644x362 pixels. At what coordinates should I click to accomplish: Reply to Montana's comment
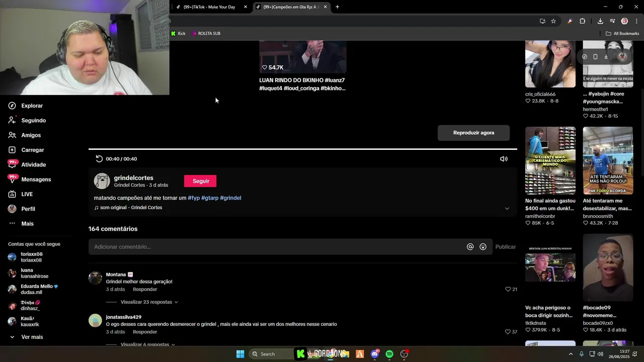tap(145, 290)
